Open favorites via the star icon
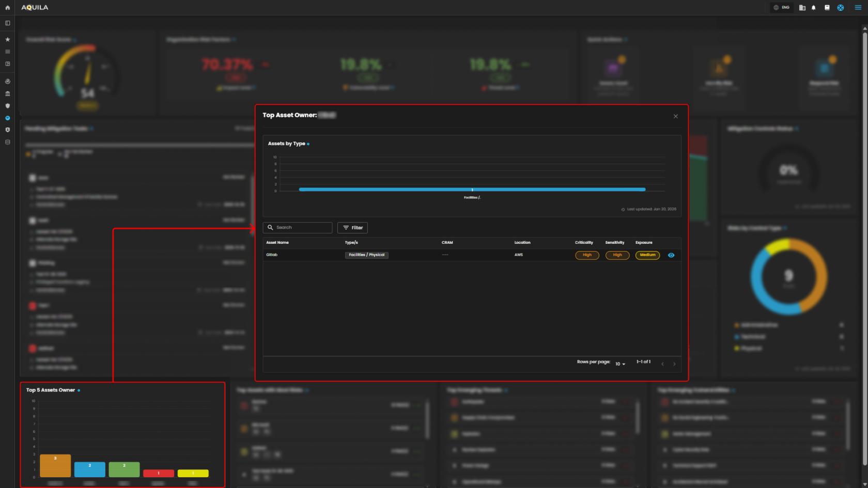 coord(7,39)
